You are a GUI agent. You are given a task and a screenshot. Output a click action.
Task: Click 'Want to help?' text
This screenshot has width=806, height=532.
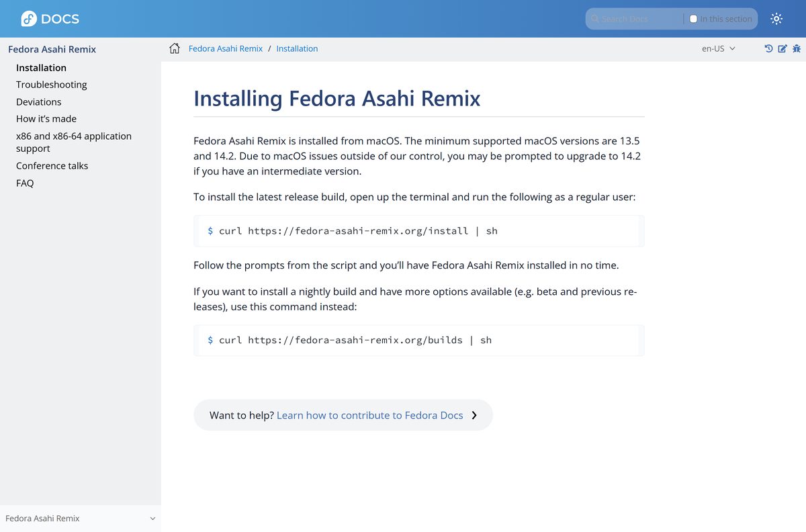coord(242,415)
